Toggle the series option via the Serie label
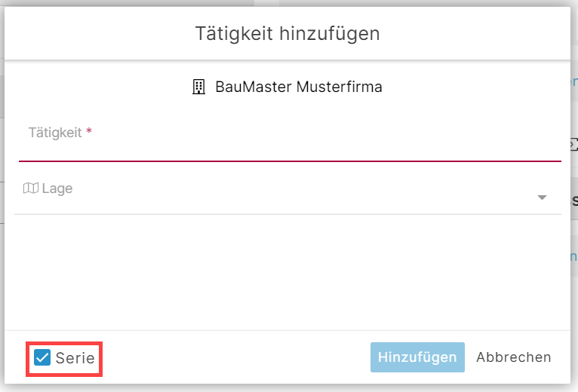Viewport: 578px width, 392px height. 75,358
